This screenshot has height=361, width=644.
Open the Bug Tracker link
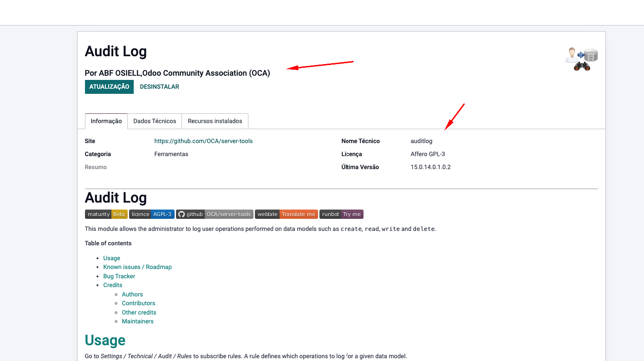119,276
